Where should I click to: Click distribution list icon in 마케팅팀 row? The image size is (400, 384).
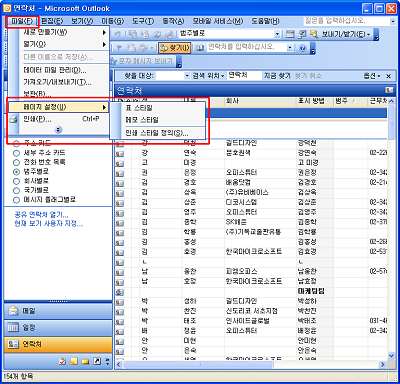[x=120, y=292]
